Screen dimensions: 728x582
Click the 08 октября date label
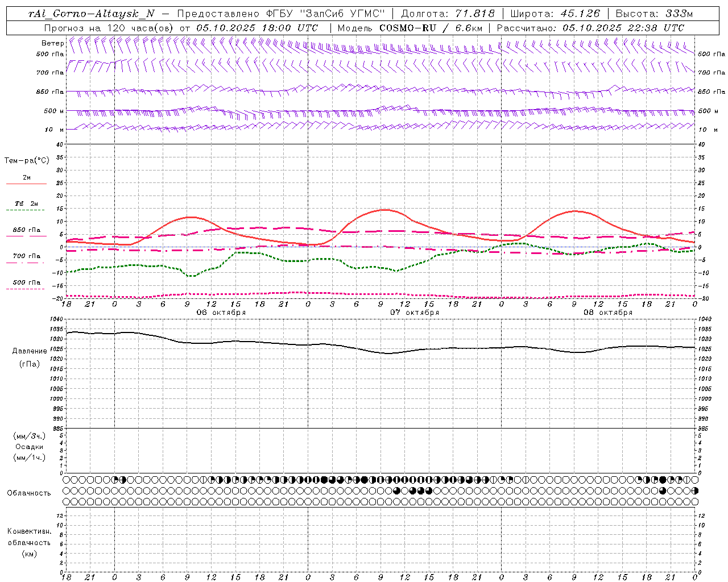pyautogui.click(x=608, y=313)
